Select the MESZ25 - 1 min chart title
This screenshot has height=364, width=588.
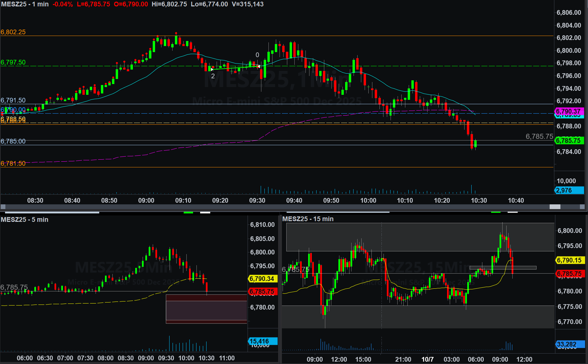click(25, 4)
